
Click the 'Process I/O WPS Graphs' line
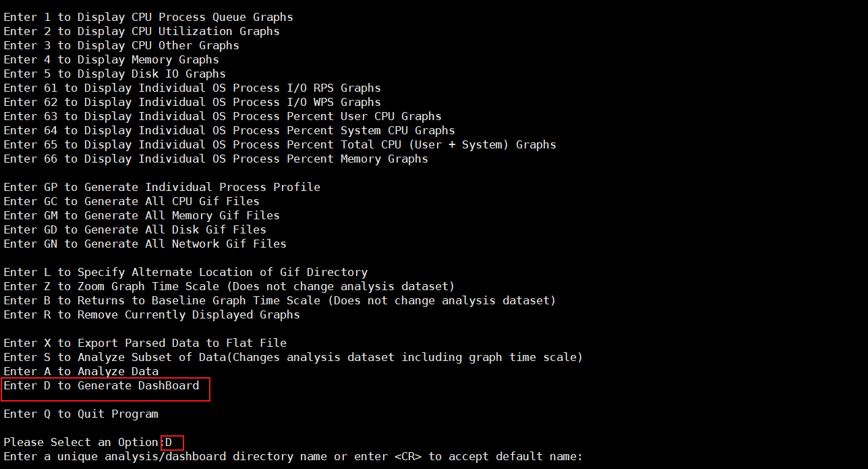click(192, 102)
